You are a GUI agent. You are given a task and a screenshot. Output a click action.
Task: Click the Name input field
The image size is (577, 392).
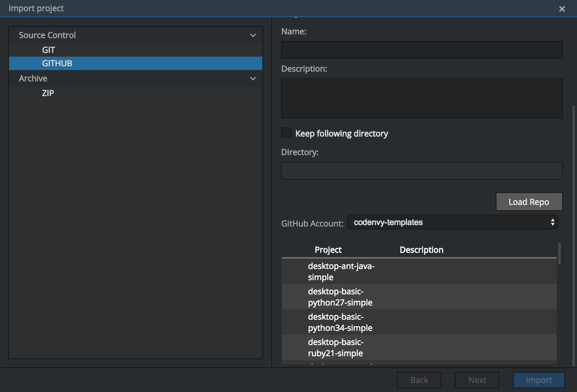point(422,50)
